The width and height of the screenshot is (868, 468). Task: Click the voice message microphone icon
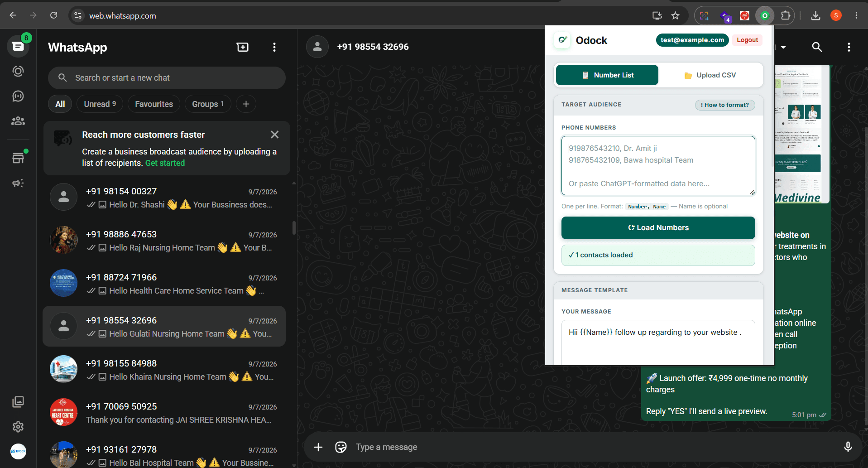tap(848, 447)
